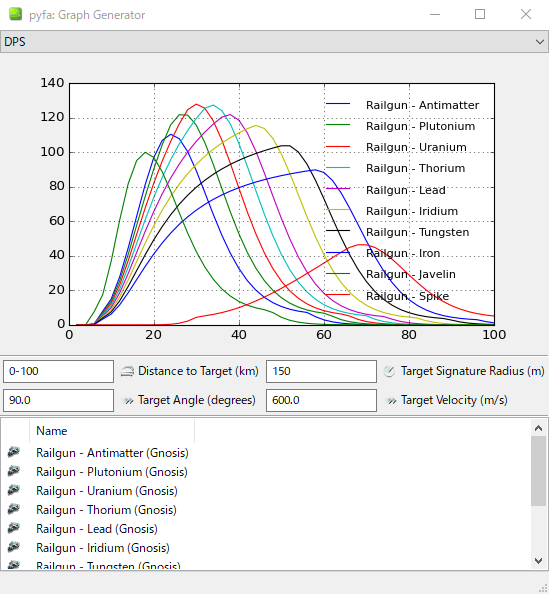Select Railgun - Plutonium (Gnosis) in the list
The width and height of the screenshot is (549, 594).
pyautogui.click(x=112, y=472)
